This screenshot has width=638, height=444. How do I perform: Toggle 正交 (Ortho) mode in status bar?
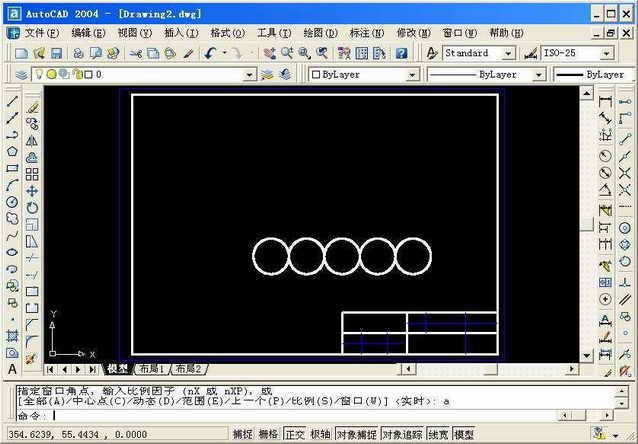[295, 435]
